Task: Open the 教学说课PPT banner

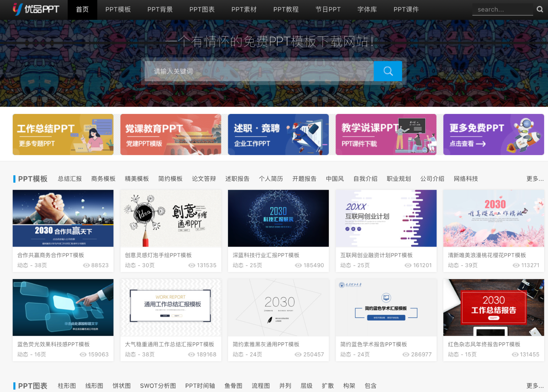Action: coord(386,135)
